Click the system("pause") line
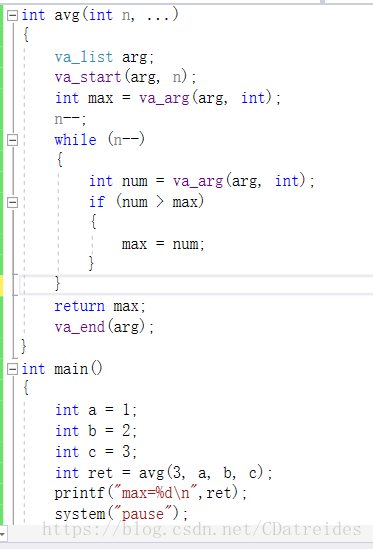 click(x=121, y=514)
